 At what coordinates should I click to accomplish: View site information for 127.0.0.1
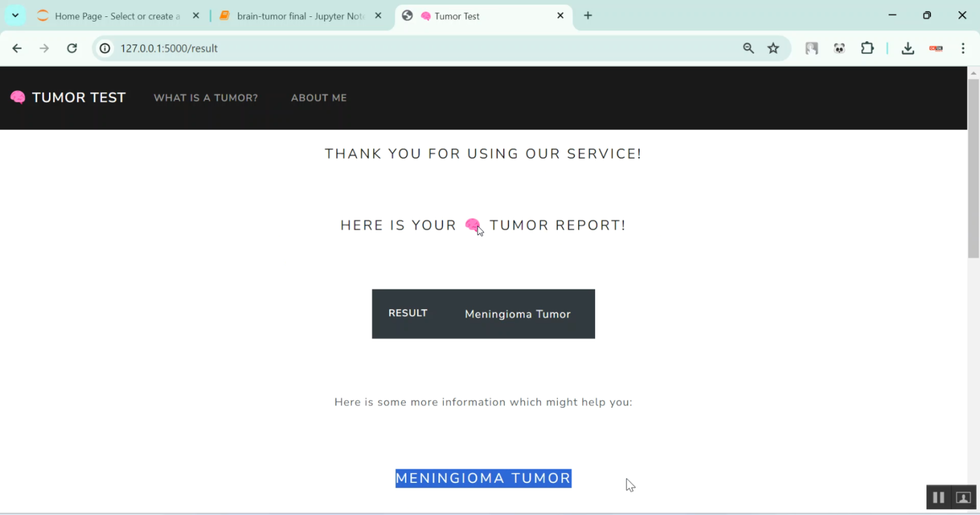coord(105,48)
